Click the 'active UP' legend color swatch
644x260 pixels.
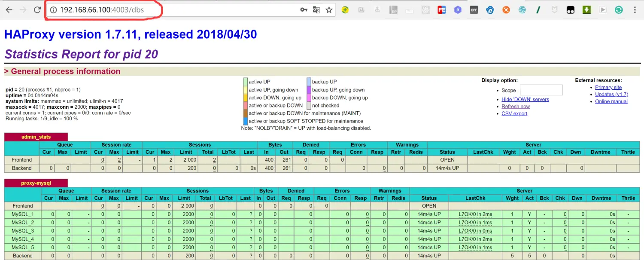click(246, 82)
